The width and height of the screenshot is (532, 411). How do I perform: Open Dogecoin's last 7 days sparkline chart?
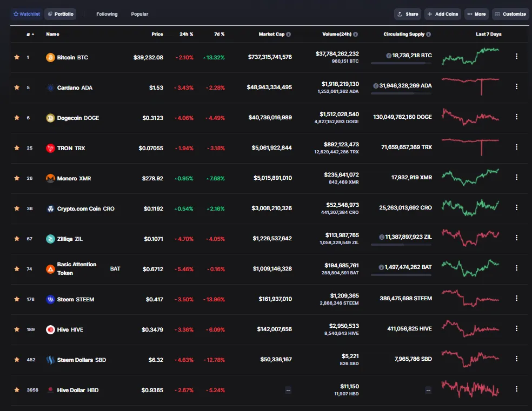[x=470, y=117]
